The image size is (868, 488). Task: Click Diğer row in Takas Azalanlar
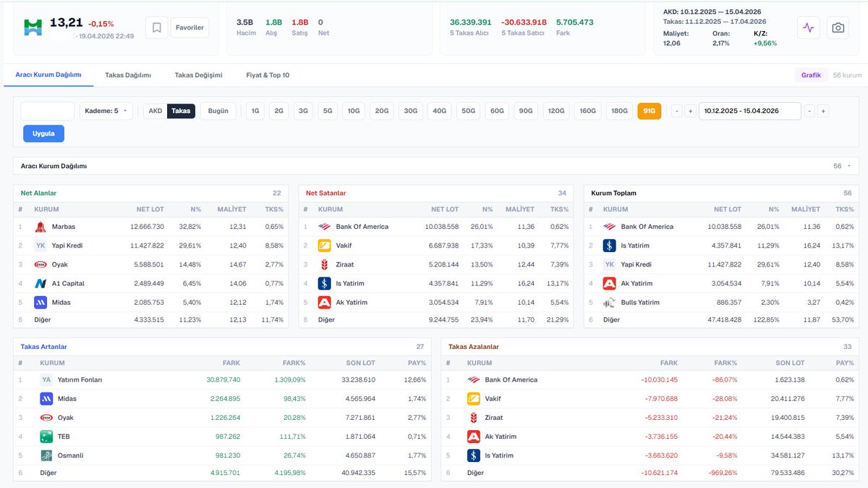point(650,473)
